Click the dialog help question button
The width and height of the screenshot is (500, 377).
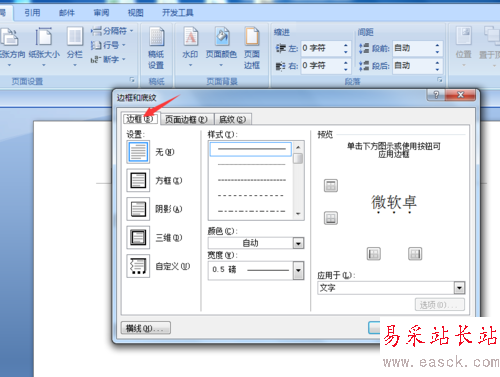pos(436,95)
